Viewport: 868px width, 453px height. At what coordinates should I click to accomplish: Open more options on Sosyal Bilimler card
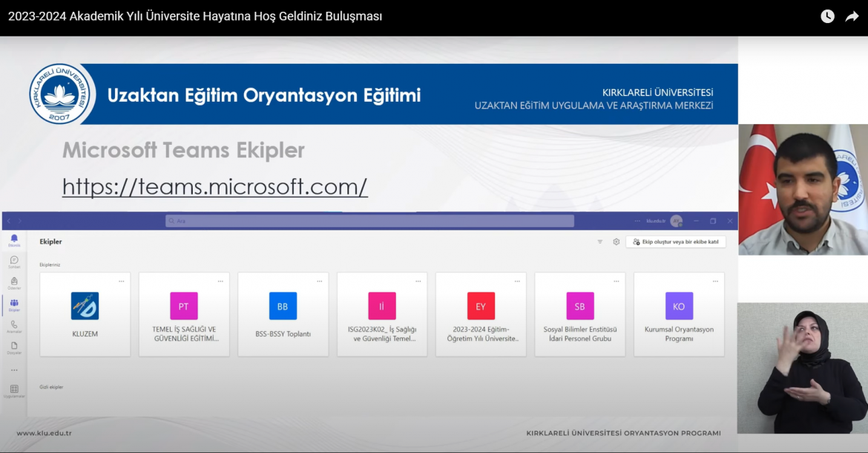(616, 281)
